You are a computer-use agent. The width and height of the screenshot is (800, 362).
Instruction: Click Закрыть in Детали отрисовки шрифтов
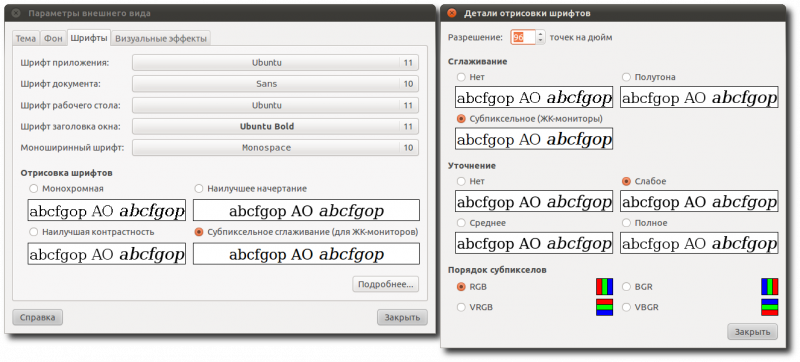pos(753,331)
